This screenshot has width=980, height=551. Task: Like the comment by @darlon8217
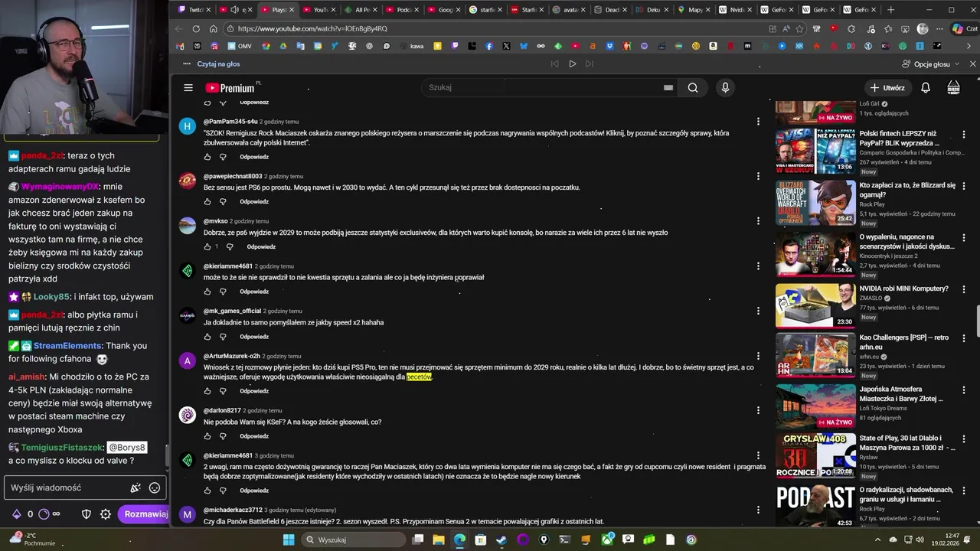click(207, 436)
